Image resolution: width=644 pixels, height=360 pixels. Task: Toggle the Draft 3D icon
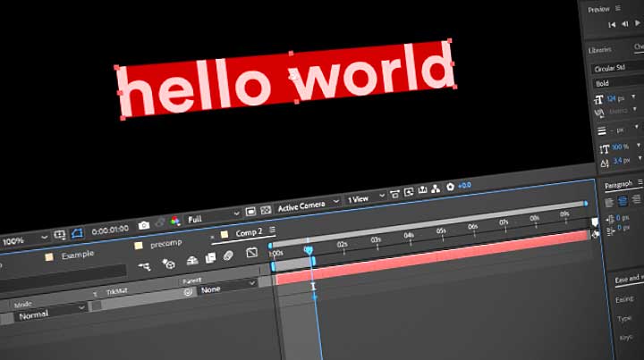[x=168, y=264]
